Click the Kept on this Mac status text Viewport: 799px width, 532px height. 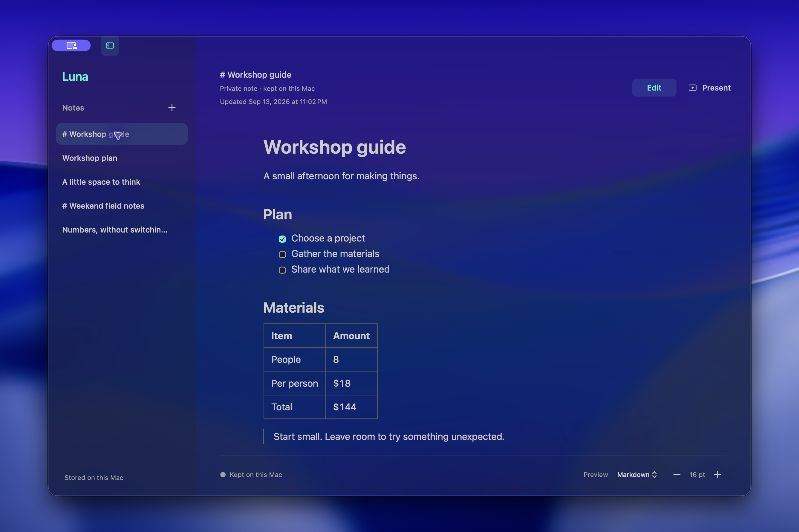coord(256,475)
